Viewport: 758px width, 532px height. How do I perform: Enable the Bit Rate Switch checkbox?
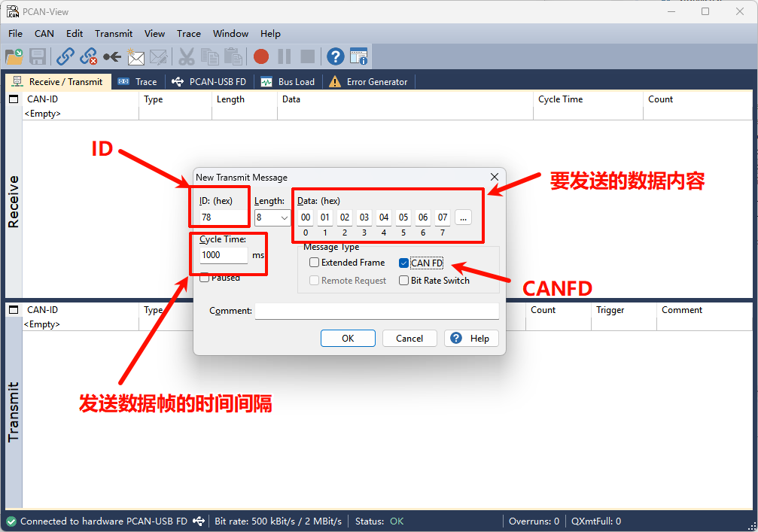click(x=404, y=281)
